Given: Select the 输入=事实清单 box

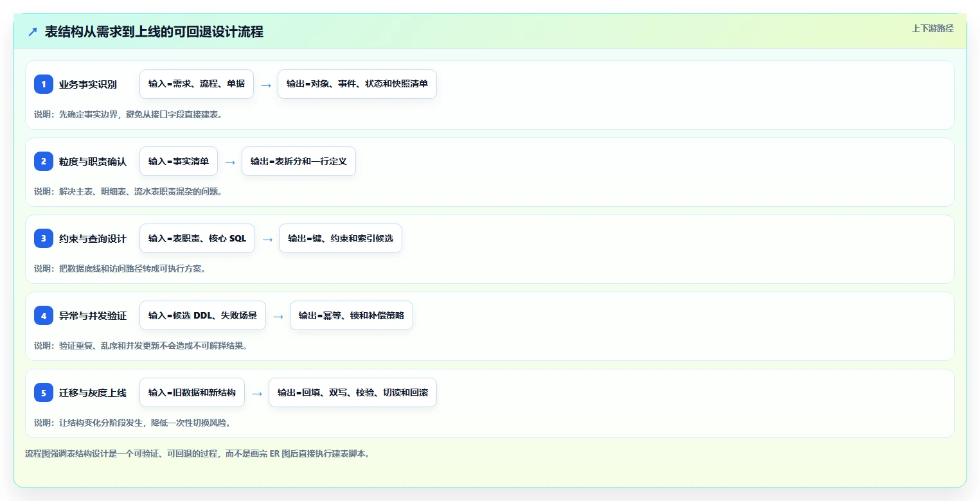Looking at the screenshot, I should tap(179, 161).
